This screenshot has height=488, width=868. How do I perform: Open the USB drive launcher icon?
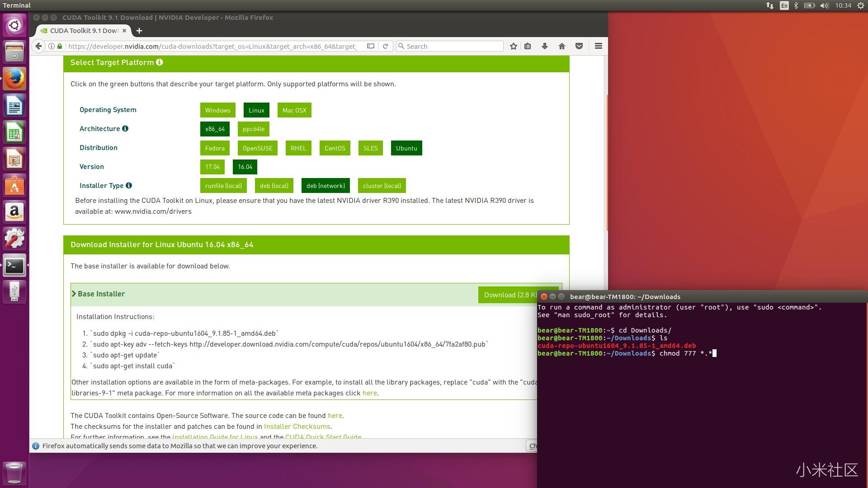(x=14, y=292)
